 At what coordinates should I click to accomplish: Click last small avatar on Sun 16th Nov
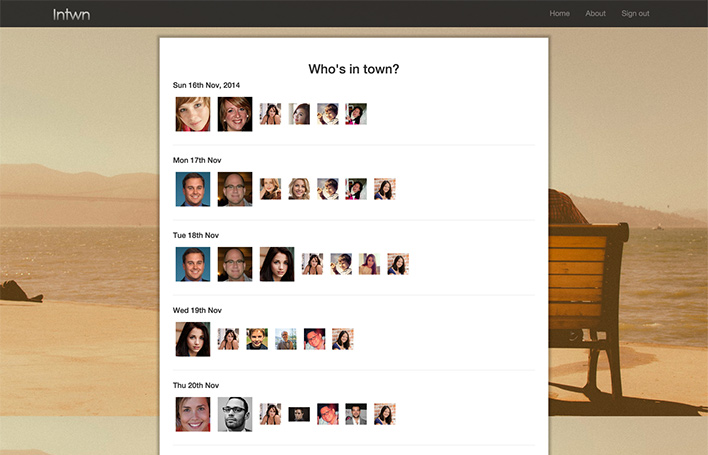click(x=356, y=114)
